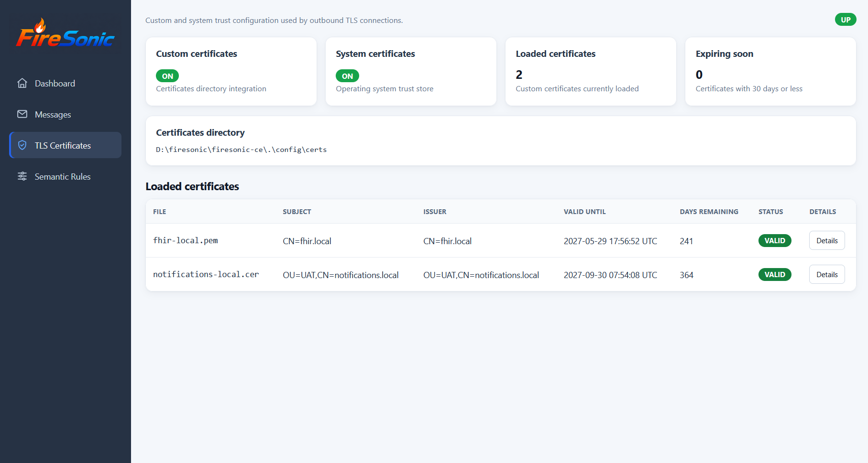
Task: Click subject OU=UAT,CN=notifications.local
Action: [x=341, y=275]
